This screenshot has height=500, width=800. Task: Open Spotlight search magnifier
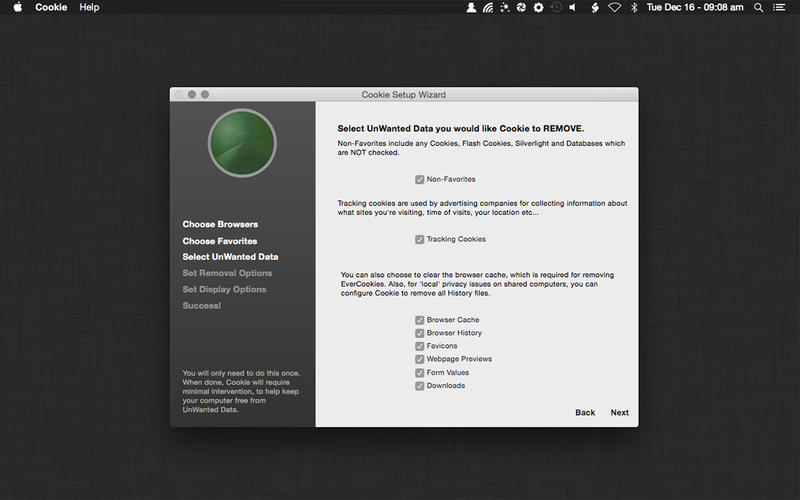tap(759, 7)
